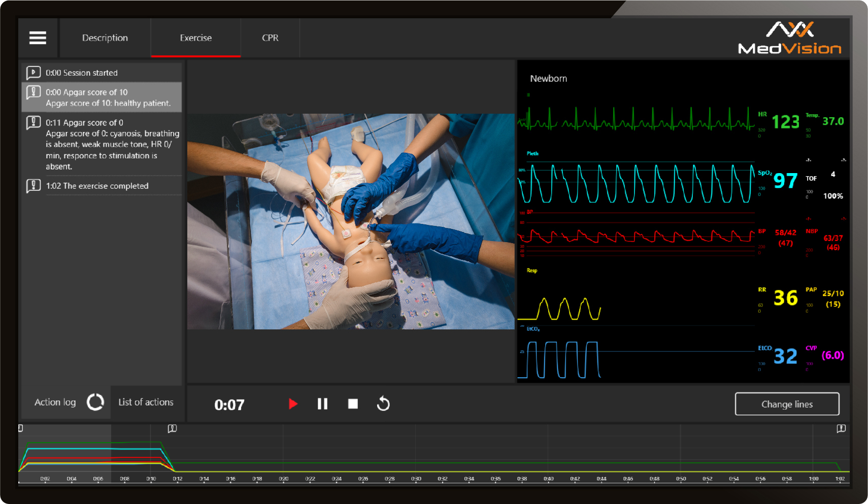
Task: Stop the exercise playback
Action: click(353, 404)
